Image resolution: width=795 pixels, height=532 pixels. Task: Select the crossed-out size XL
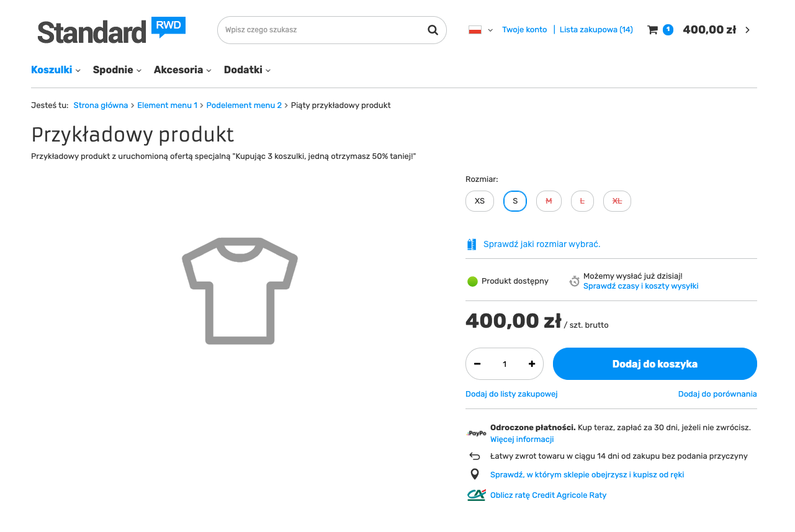point(617,201)
